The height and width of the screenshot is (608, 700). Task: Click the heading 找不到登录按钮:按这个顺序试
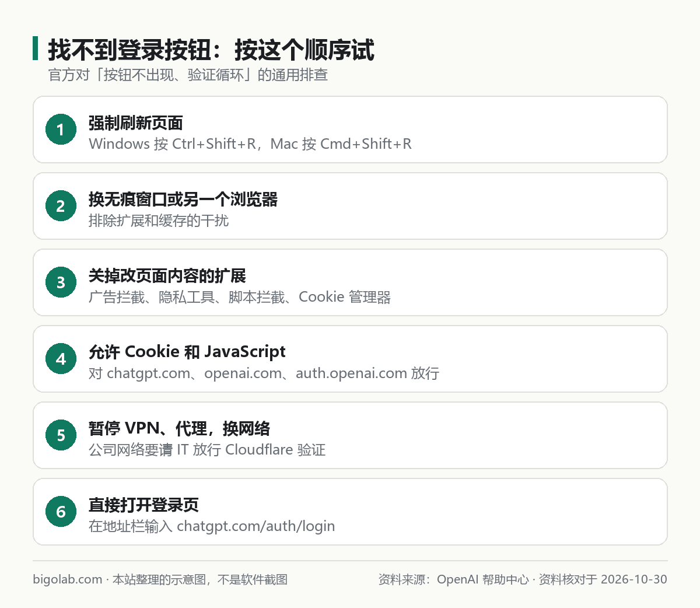tap(211, 50)
